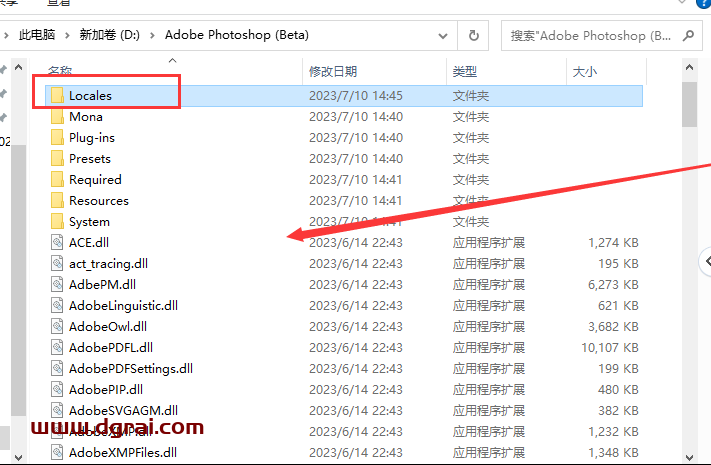
Task: Select the Required folder icon
Action: coord(57,180)
